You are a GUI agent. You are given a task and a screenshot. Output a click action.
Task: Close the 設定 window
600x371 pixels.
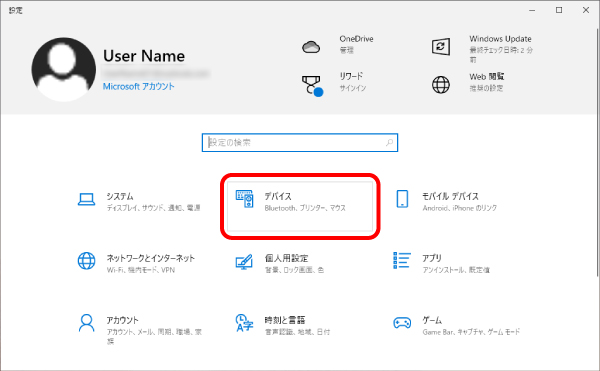586,10
